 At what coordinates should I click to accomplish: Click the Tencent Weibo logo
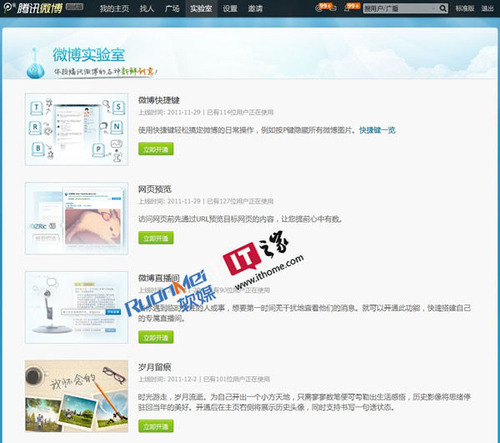(33, 8)
